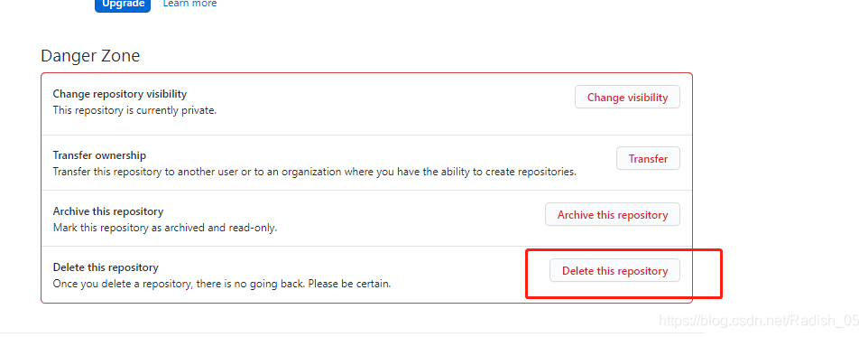Open the Learn more link
This screenshot has width=868, height=337.
189,4
